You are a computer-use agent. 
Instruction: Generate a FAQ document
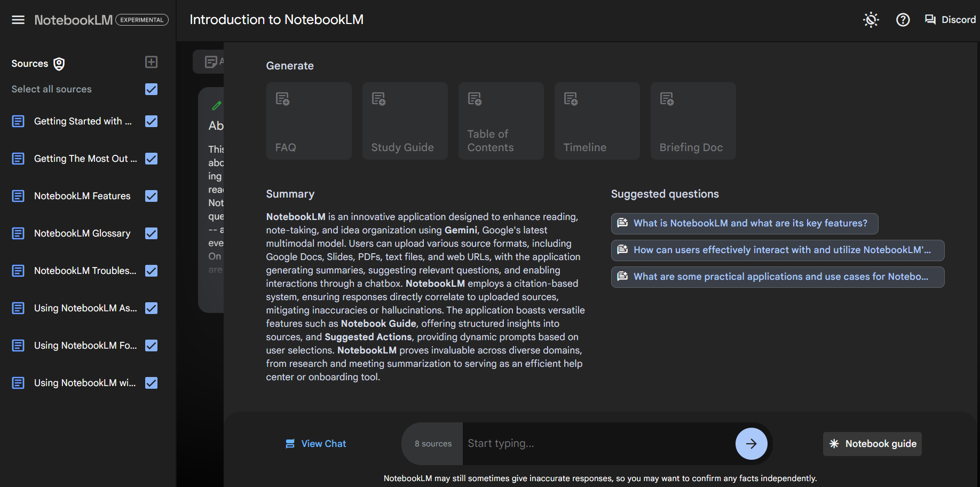(309, 121)
